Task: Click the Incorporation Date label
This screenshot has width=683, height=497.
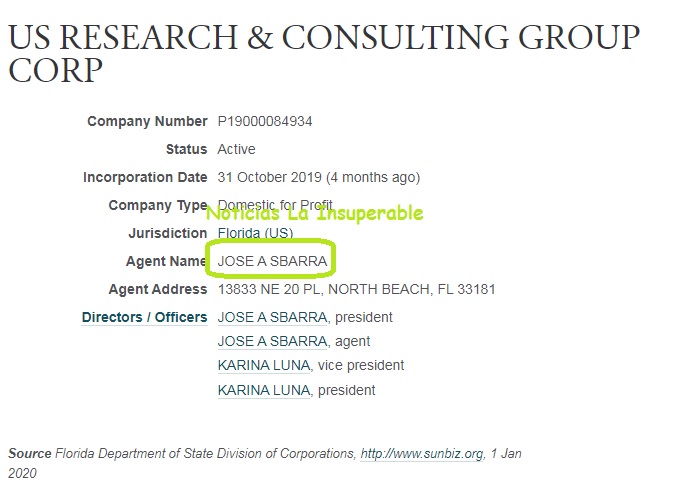Action: click(145, 177)
